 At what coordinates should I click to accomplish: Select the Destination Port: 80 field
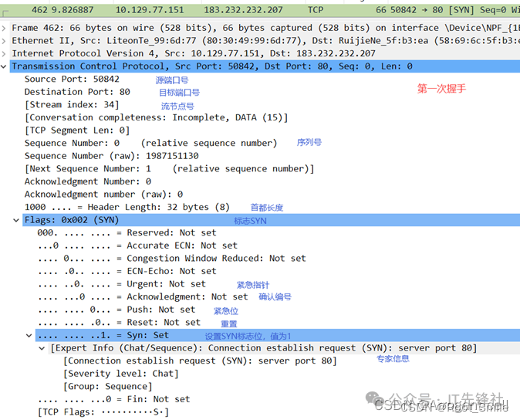point(77,92)
